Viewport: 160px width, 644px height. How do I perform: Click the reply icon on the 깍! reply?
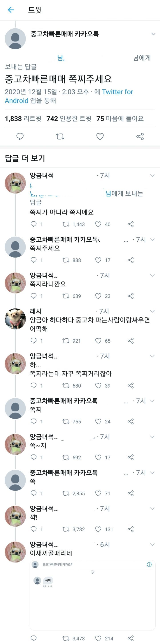33,530
